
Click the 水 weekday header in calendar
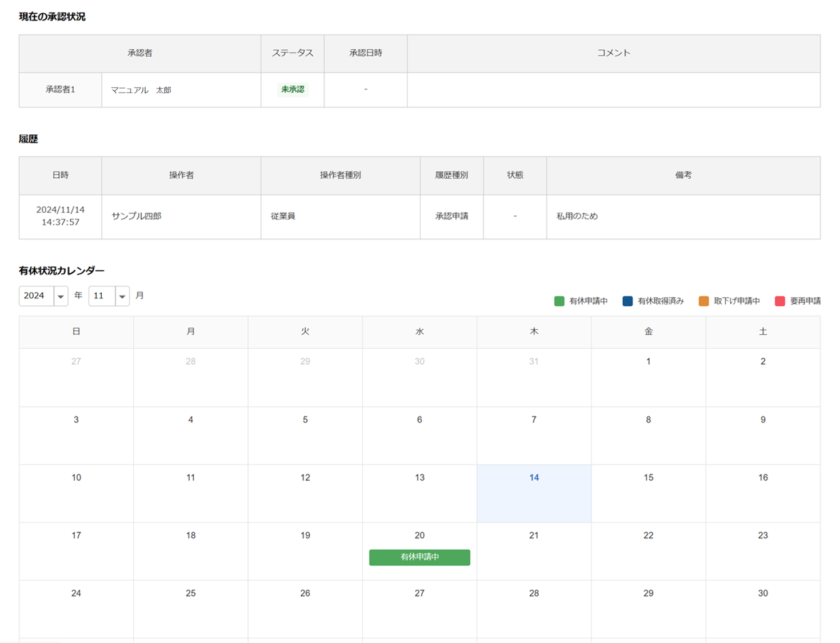coord(419,332)
